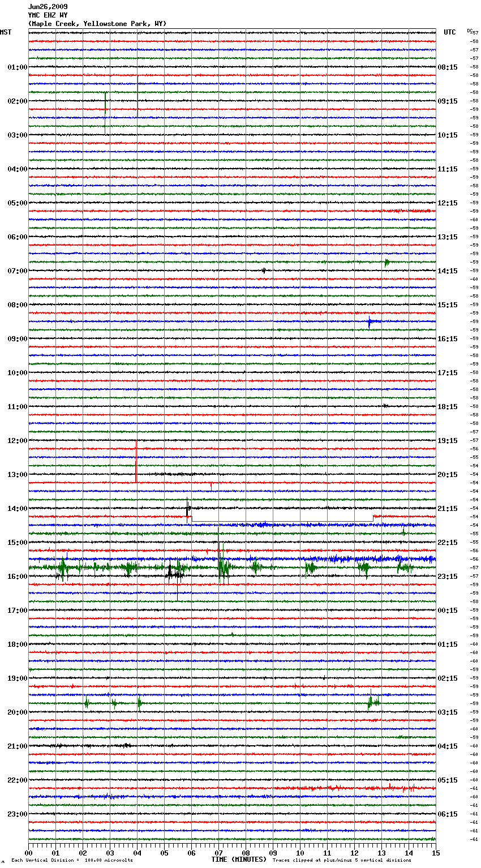Select the 10:00 MST time label
This screenshot has width=481, height=868.
click(18, 373)
